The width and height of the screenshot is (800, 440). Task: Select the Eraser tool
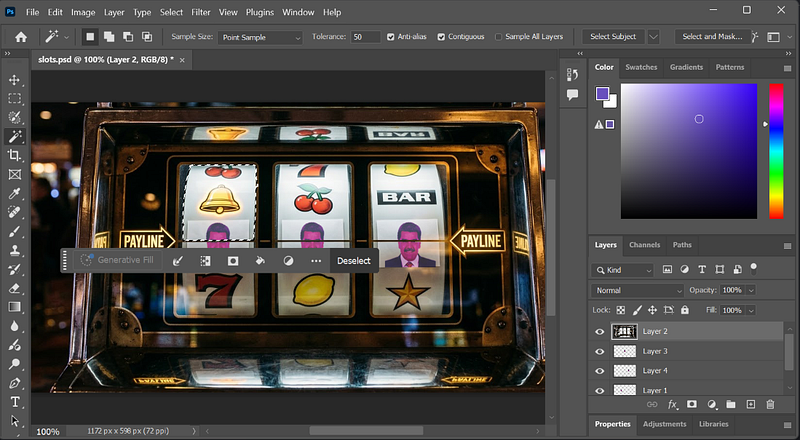(x=14, y=288)
